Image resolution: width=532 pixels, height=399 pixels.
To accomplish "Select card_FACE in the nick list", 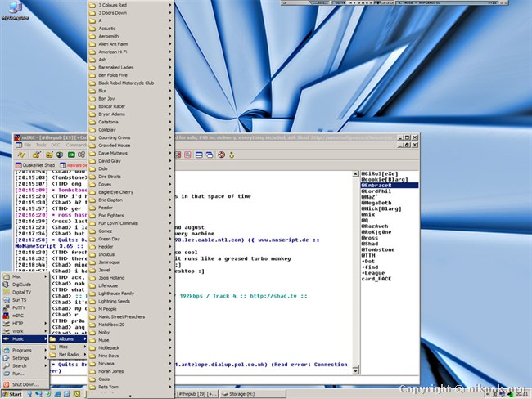I will tap(390, 279).
